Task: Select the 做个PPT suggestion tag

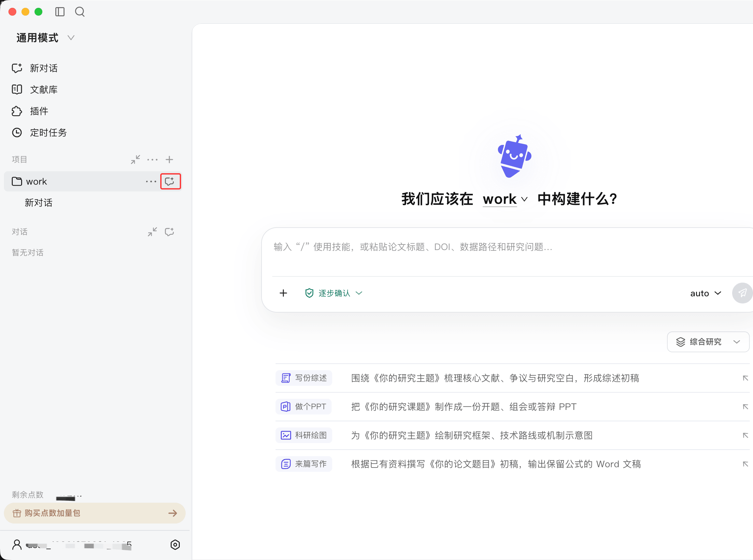Action: [304, 406]
